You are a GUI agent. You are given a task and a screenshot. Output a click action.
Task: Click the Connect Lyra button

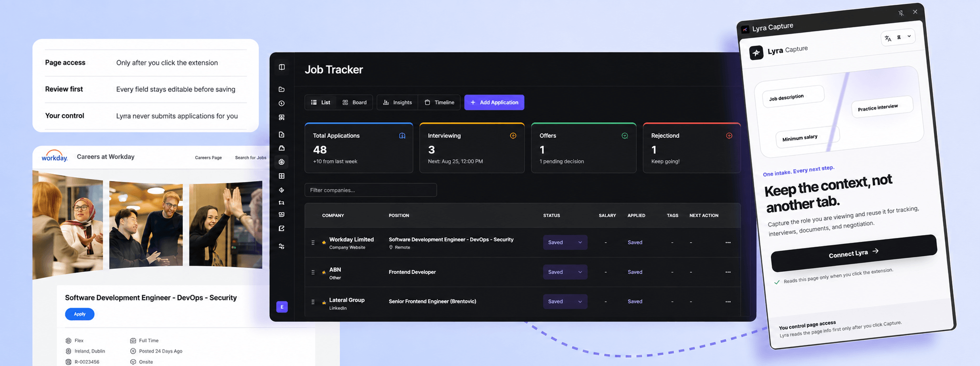(854, 253)
